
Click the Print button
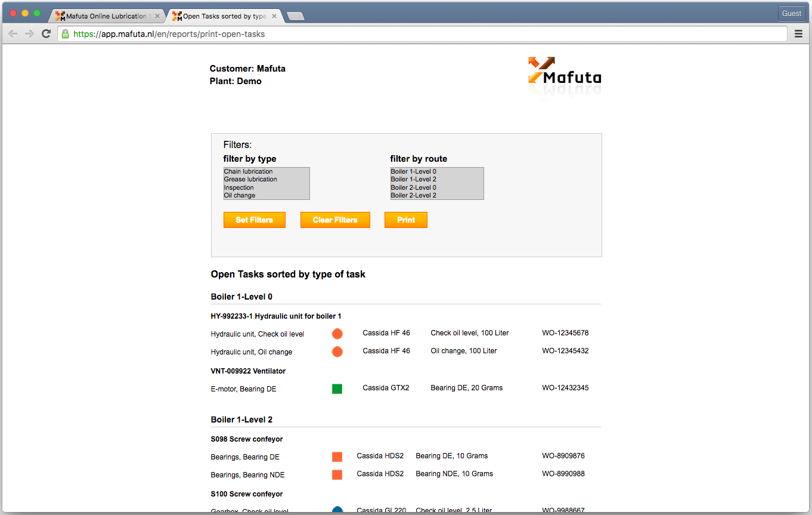tap(406, 220)
